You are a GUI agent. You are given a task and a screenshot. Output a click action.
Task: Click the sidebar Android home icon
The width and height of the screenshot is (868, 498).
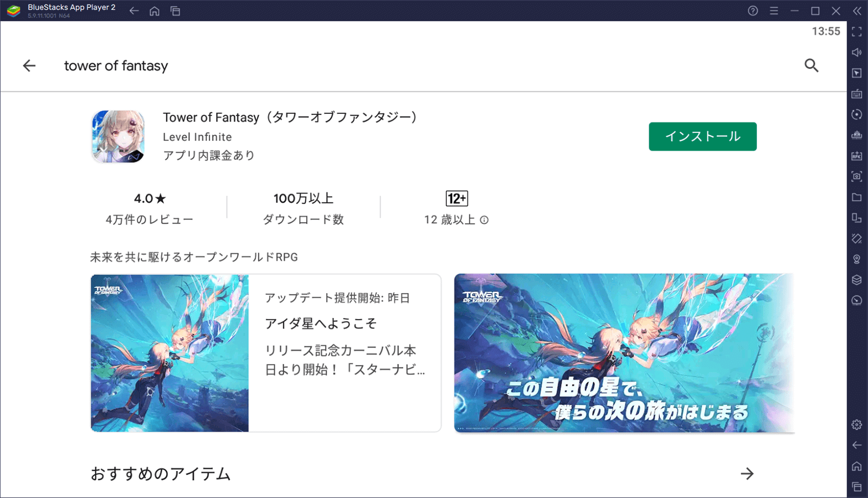click(x=857, y=466)
